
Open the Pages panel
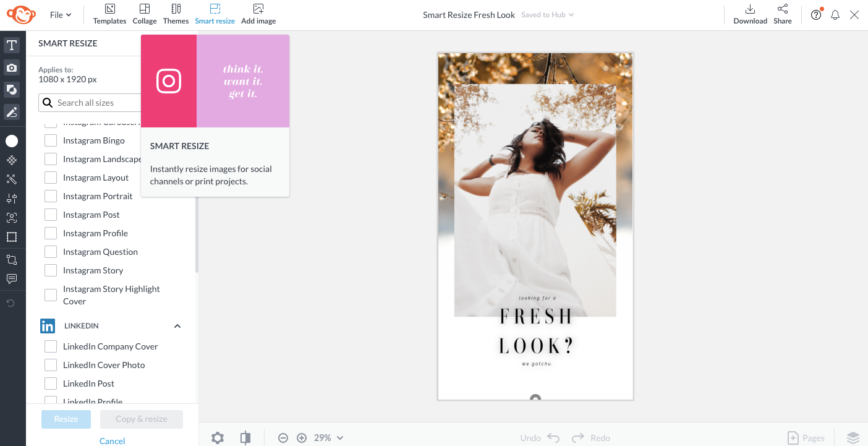tap(806, 438)
